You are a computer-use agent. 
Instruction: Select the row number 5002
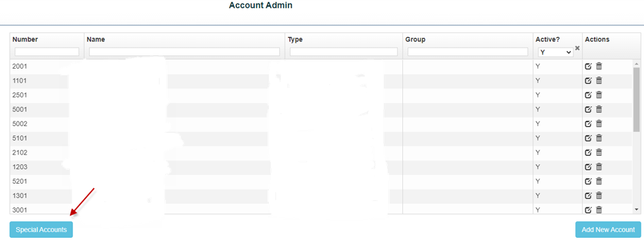click(x=19, y=123)
